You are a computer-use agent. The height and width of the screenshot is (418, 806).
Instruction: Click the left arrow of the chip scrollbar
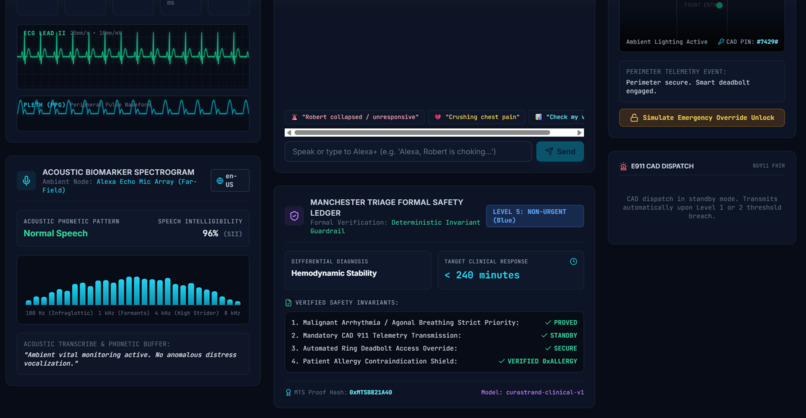coord(289,133)
